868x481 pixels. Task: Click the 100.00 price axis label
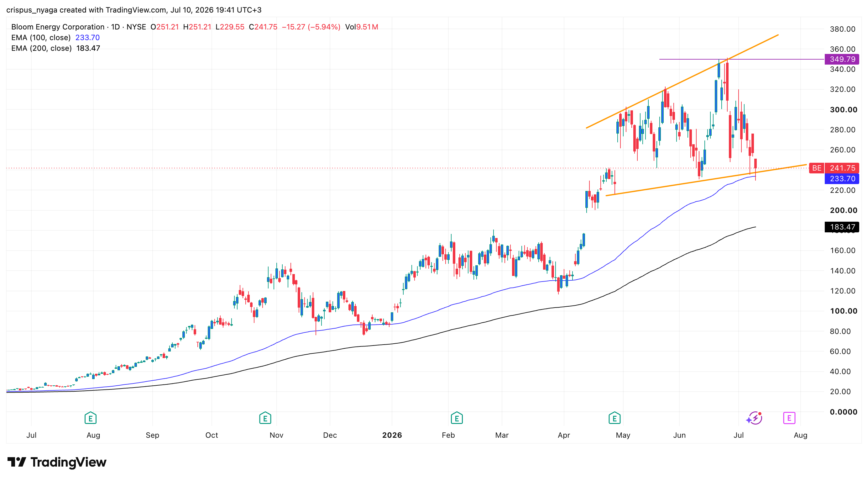tap(843, 311)
